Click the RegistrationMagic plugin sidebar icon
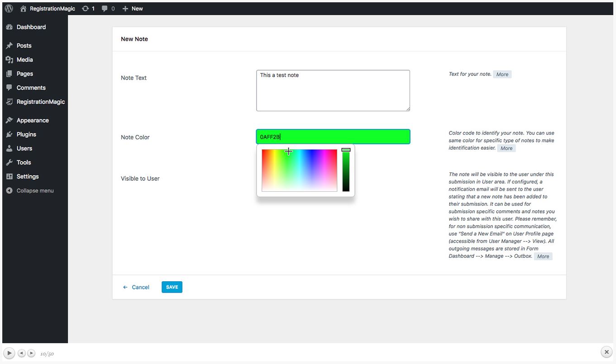616x364 pixels. [x=9, y=102]
